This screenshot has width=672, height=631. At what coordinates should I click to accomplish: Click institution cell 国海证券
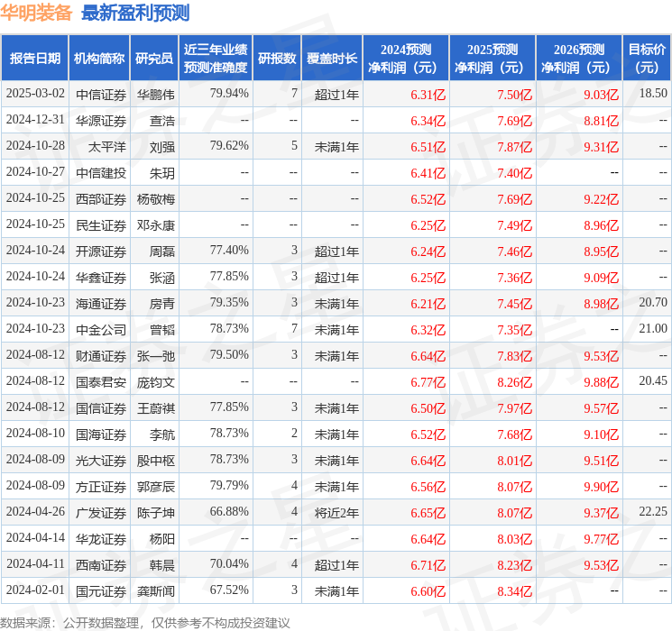point(101,434)
